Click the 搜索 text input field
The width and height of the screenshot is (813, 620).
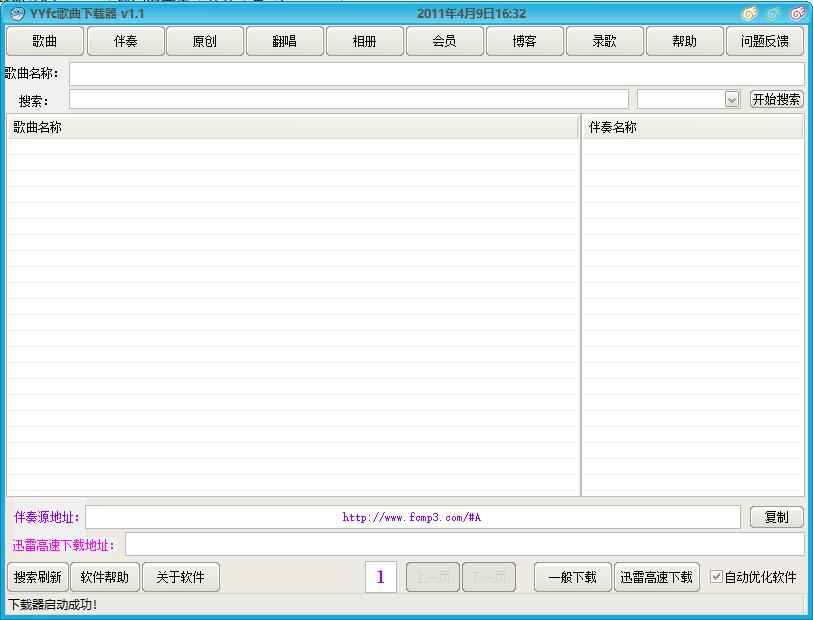coord(348,100)
